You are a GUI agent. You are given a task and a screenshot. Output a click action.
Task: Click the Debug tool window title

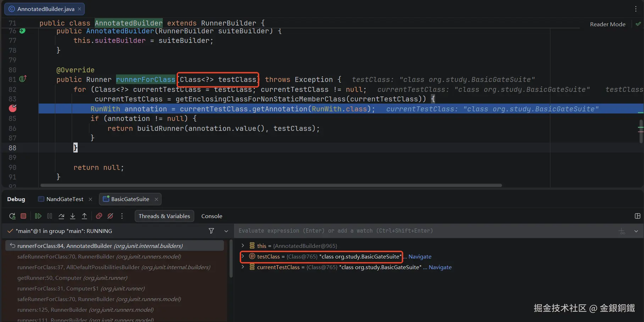(16, 199)
